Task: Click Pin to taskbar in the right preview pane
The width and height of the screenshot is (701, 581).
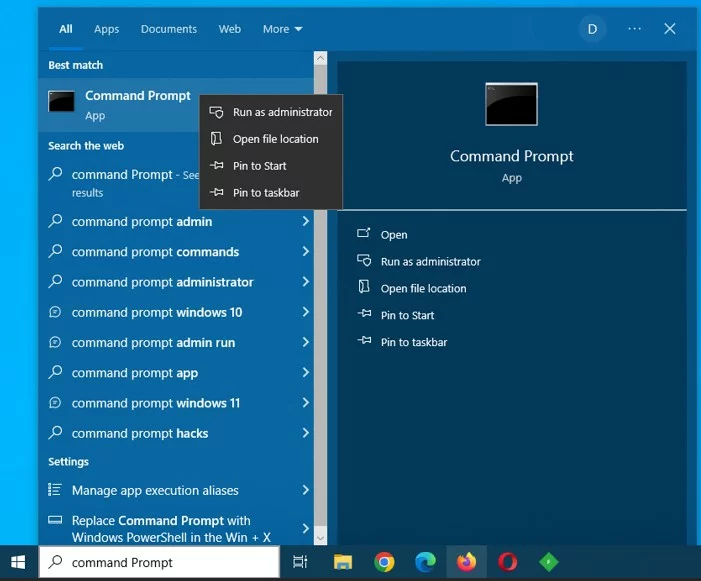Action: 414,342
